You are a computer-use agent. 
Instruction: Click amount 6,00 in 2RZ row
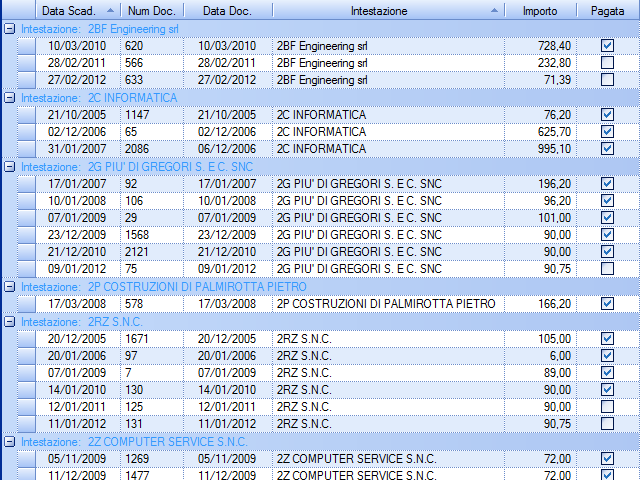point(540,356)
